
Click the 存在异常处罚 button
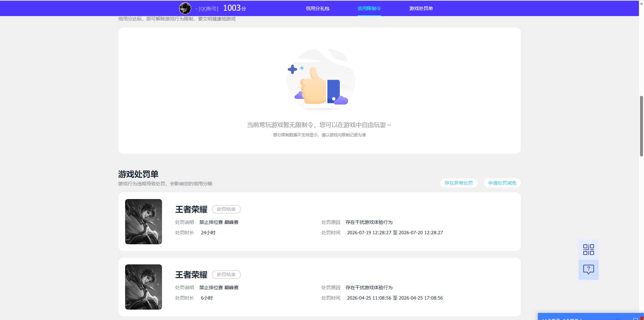click(x=459, y=183)
